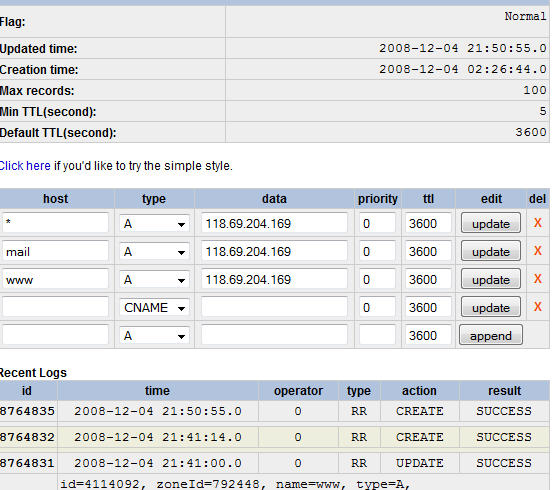The height and width of the screenshot is (490, 554).
Task: Open type dropdown in the append row
Action: coord(154,336)
